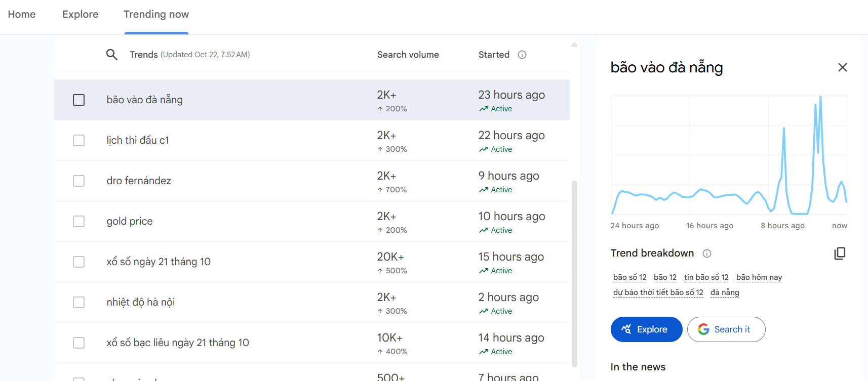Close the bão vào đà nẵng detail panel
This screenshot has width=868, height=381.
[842, 67]
